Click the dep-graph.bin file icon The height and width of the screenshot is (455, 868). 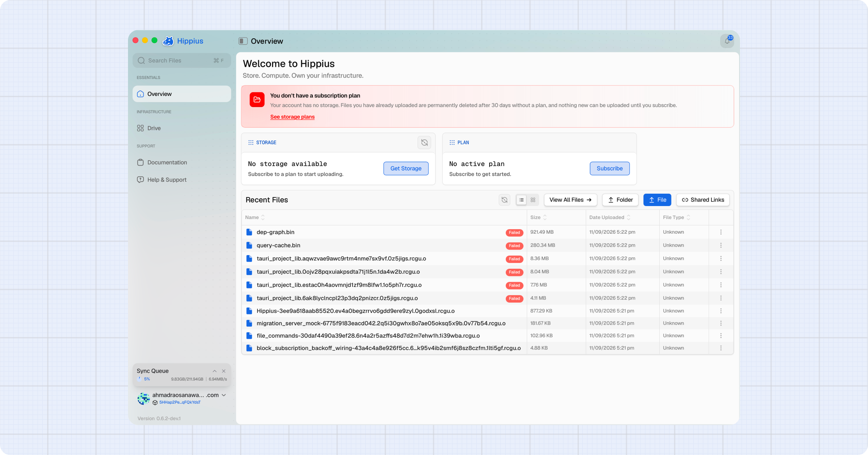[x=249, y=232]
